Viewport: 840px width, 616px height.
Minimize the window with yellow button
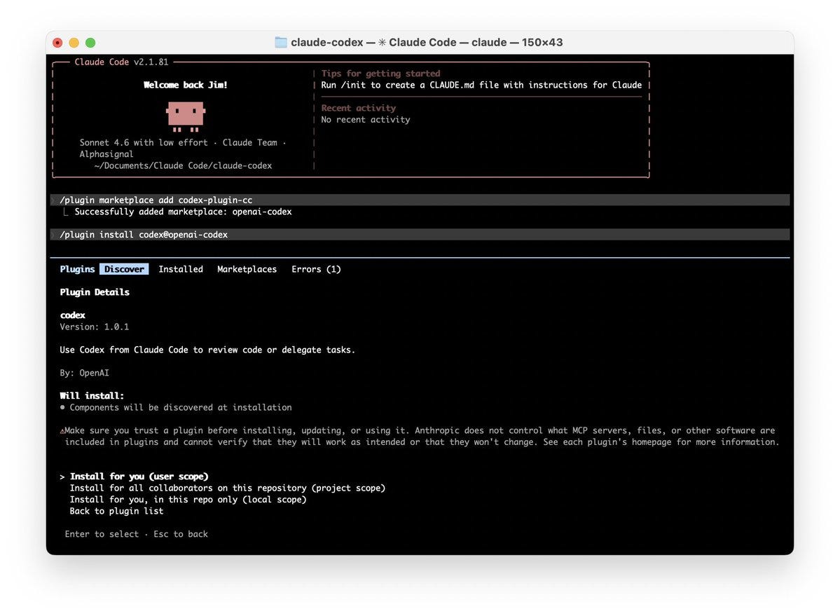point(74,43)
